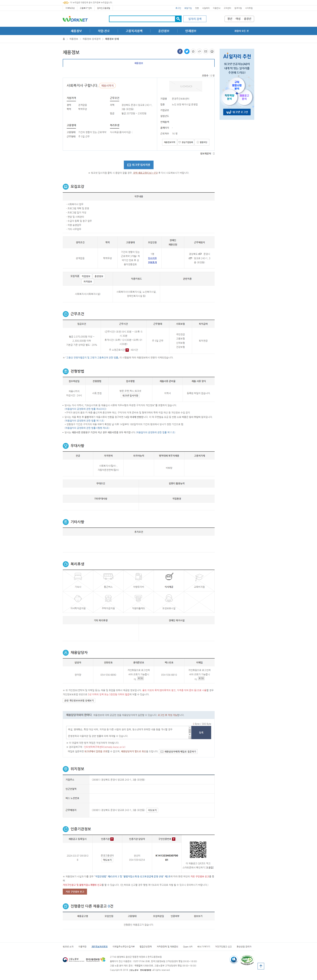Click the 위치정보 section pin icon

[x=65, y=769]
